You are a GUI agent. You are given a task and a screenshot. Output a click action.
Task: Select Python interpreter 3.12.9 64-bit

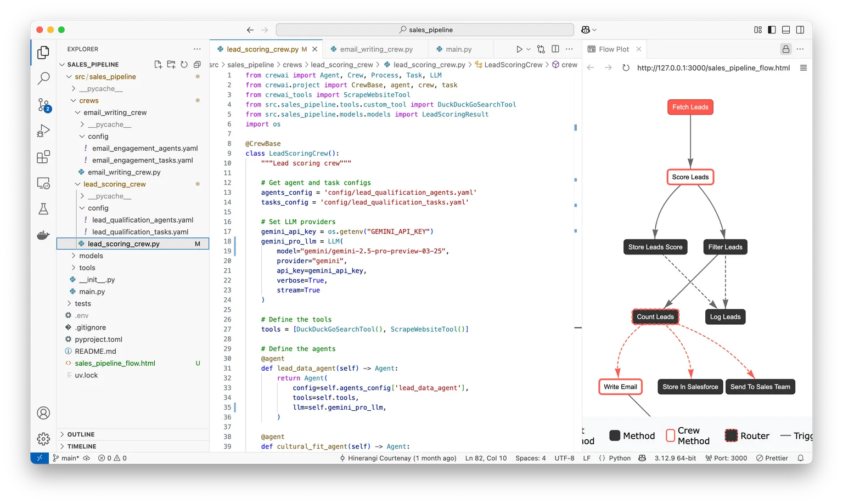(x=675, y=458)
